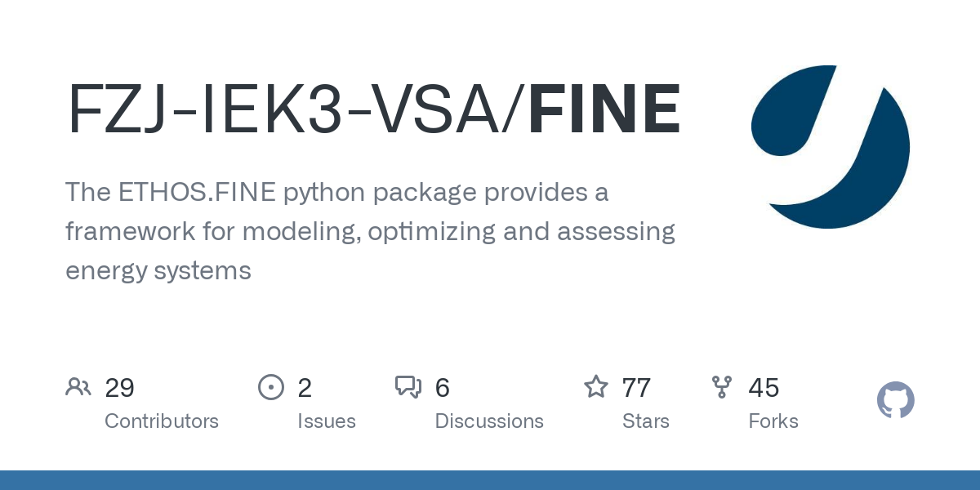Open the FZJ-IEK3-VSA organization avatar logo
This screenshot has width=980, height=490.
pos(830,145)
